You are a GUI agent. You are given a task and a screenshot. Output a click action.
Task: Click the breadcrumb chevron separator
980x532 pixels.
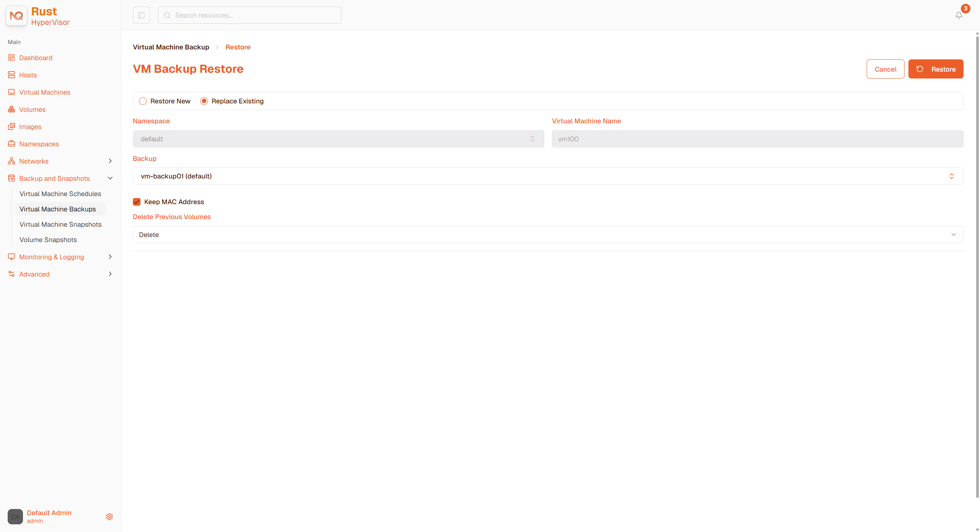pos(217,47)
